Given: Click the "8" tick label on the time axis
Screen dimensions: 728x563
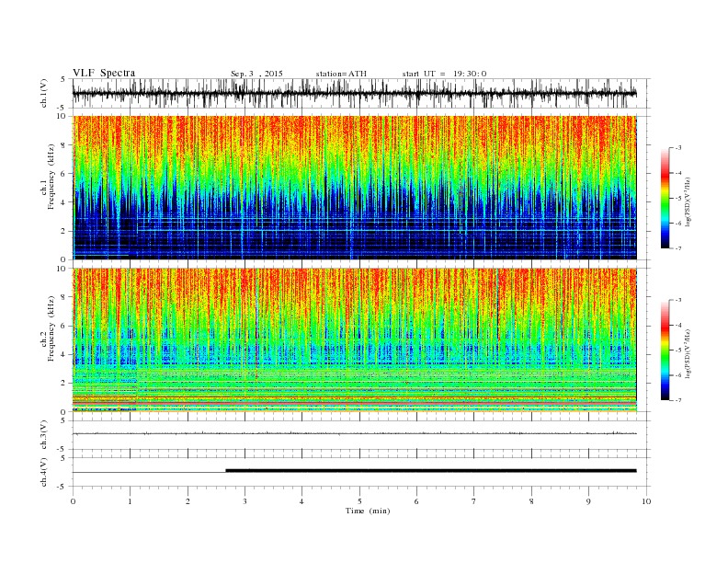Looking at the screenshot, I should pos(531,501).
